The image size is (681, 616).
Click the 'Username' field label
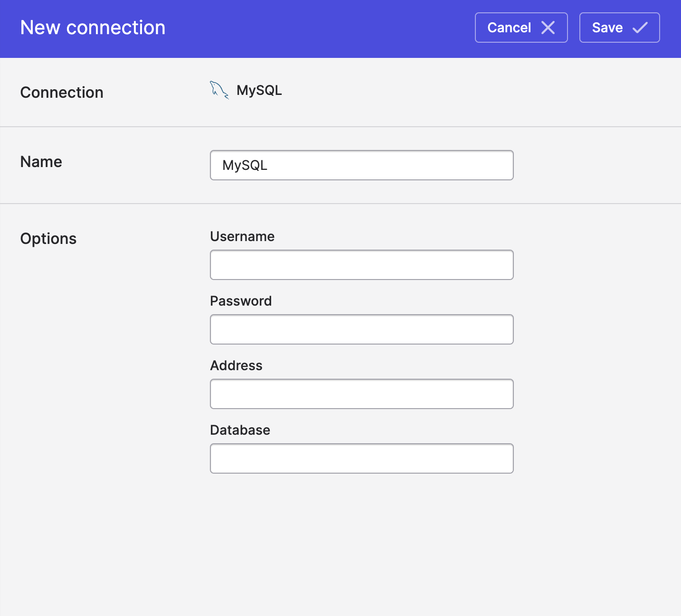[x=242, y=236]
